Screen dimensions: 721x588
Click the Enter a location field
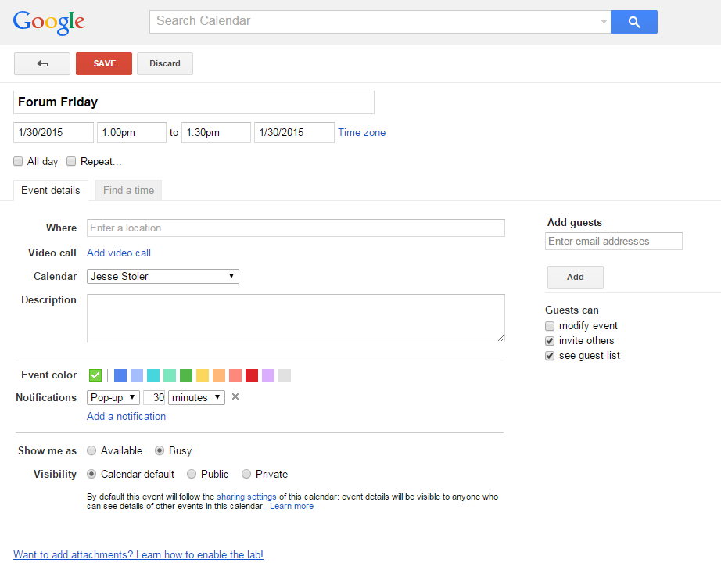296,228
